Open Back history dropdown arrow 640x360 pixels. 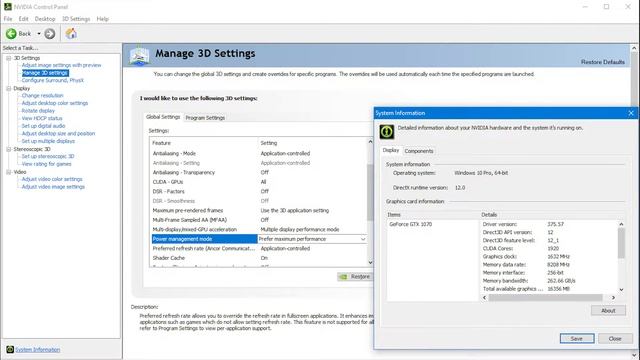tap(39, 34)
